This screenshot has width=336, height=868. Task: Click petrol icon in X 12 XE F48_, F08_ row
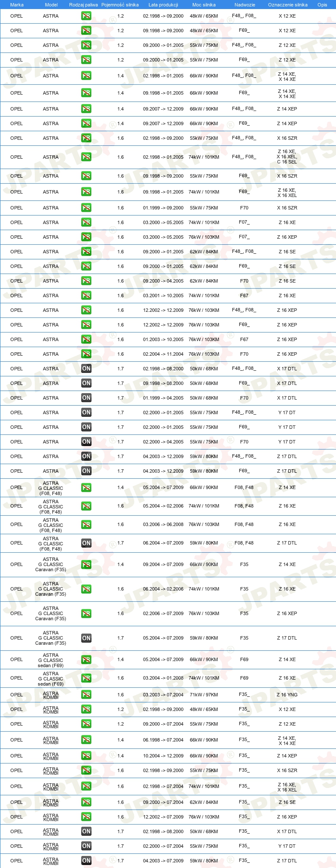coord(86,16)
